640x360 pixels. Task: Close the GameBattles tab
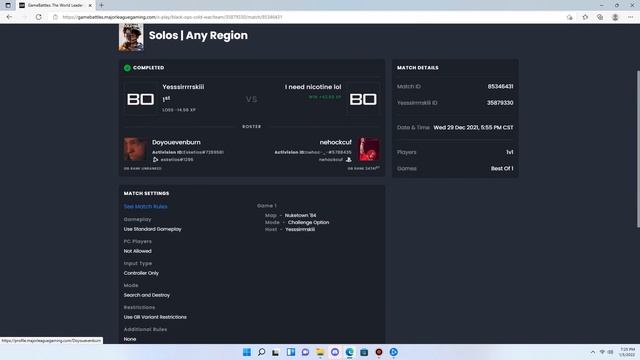(x=90, y=5)
